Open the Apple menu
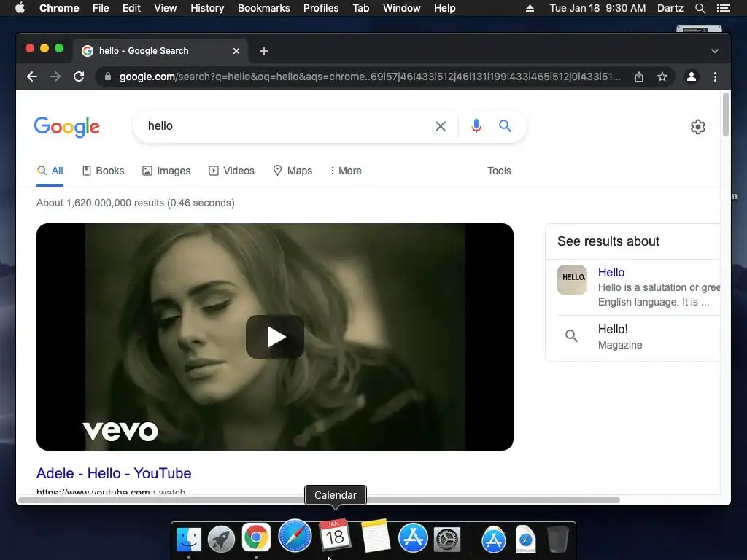 point(20,8)
